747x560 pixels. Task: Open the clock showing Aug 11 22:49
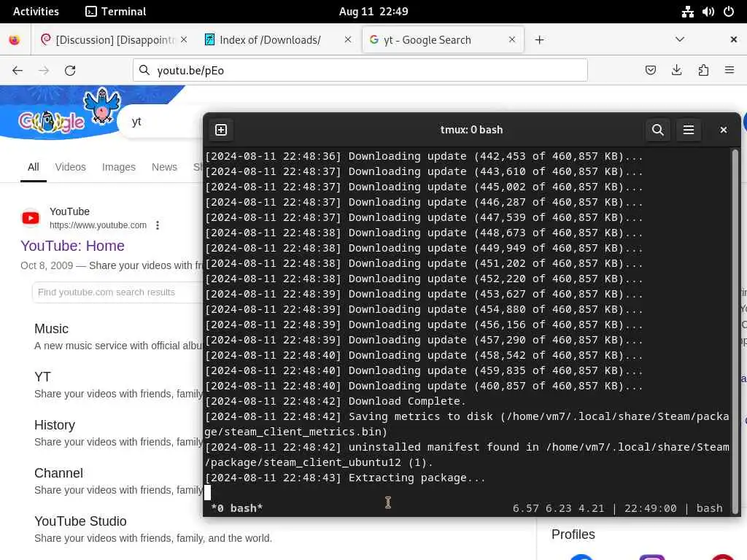pyautogui.click(x=373, y=12)
